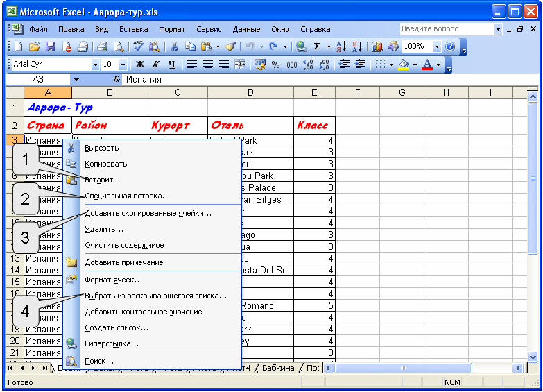Open Excel help question icon
The width and height of the screenshot is (543, 392).
point(450,46)
